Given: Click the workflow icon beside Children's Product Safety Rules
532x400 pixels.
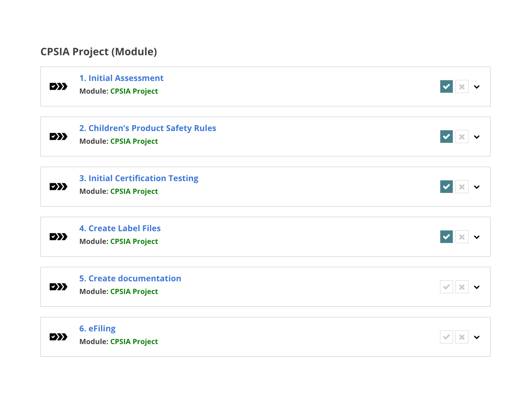Looking at the screenshot, I should pos(58,137).
